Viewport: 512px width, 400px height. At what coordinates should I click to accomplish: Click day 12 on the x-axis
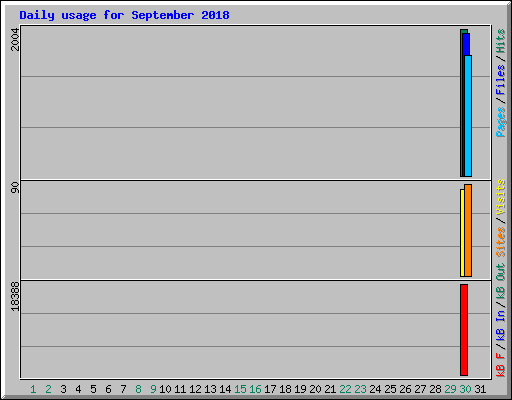[x=195, y=389]
